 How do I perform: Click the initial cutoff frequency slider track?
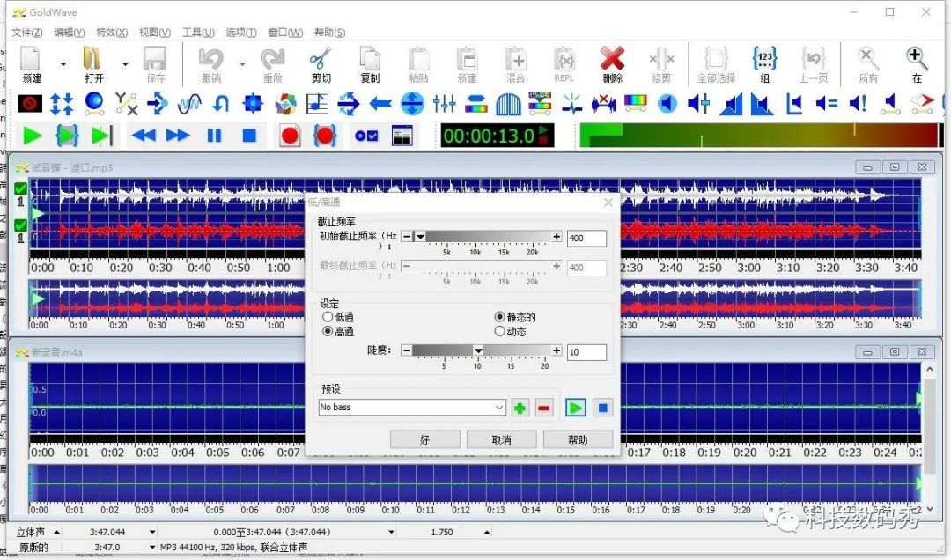tap(482, 237)
